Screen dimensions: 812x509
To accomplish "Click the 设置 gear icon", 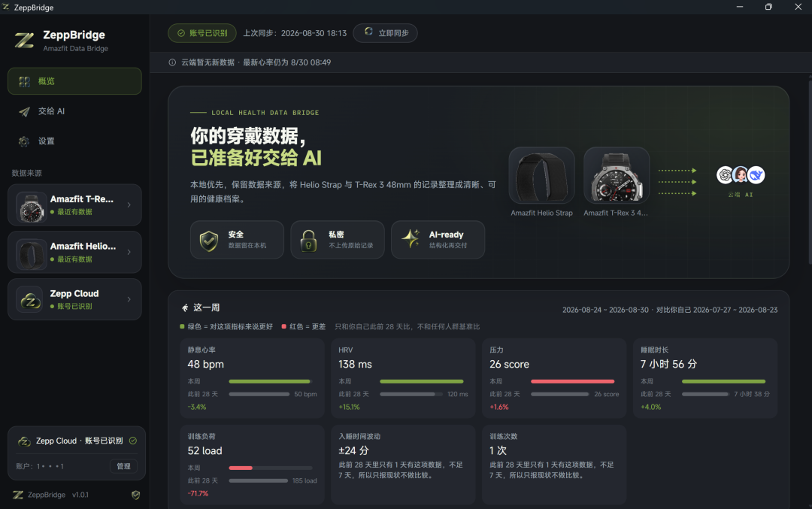I will point(24,141).
